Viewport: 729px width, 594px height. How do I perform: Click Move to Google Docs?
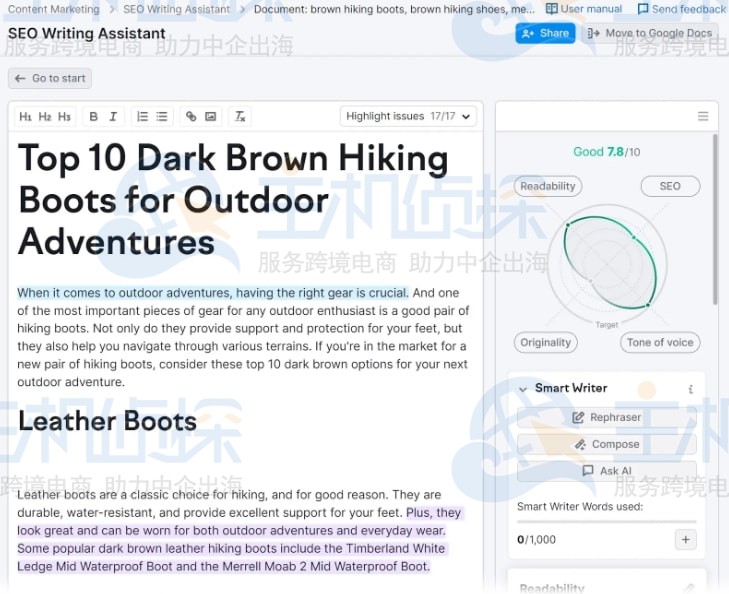tap(650, 33)
